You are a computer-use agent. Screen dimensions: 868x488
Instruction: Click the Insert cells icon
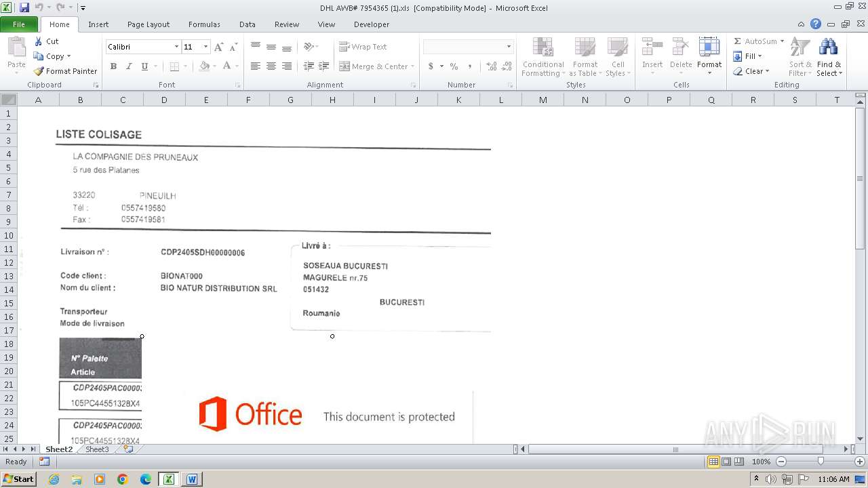tap(652, 47)
